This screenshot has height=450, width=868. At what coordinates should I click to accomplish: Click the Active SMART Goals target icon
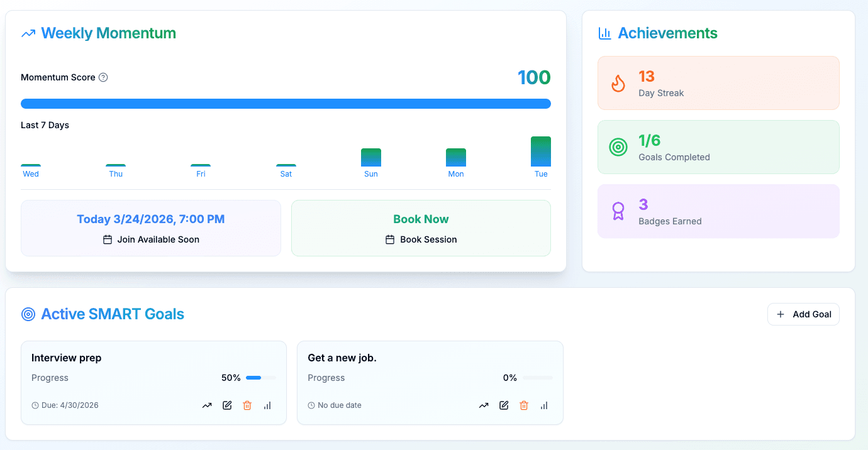pos(28,314)
